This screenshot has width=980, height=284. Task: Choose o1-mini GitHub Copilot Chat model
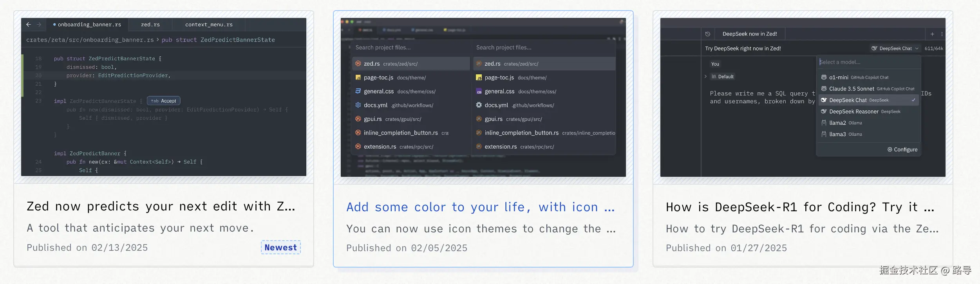click(x=869, y=77)
